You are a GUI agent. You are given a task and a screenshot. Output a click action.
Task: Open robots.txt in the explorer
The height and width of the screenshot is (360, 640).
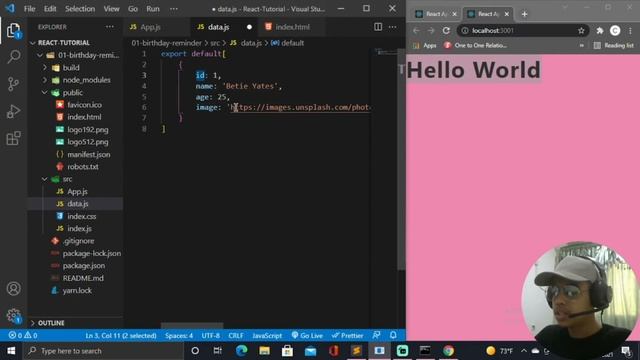[83, 167]
